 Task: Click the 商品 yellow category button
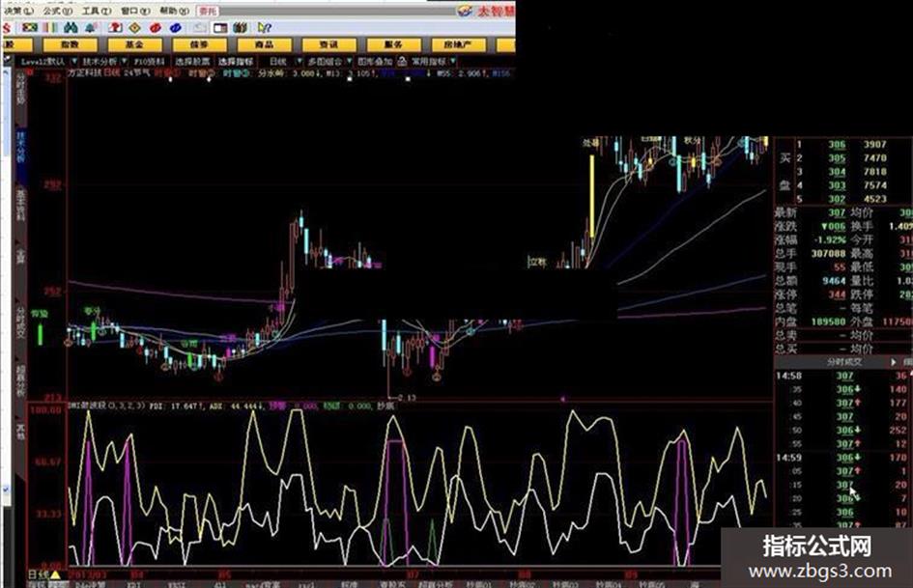pyautogui.click(x=265, y=44)
